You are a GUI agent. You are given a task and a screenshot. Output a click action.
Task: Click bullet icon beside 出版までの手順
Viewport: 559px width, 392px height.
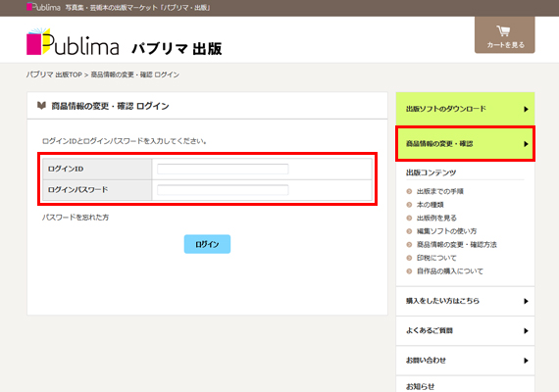point(409,191)
